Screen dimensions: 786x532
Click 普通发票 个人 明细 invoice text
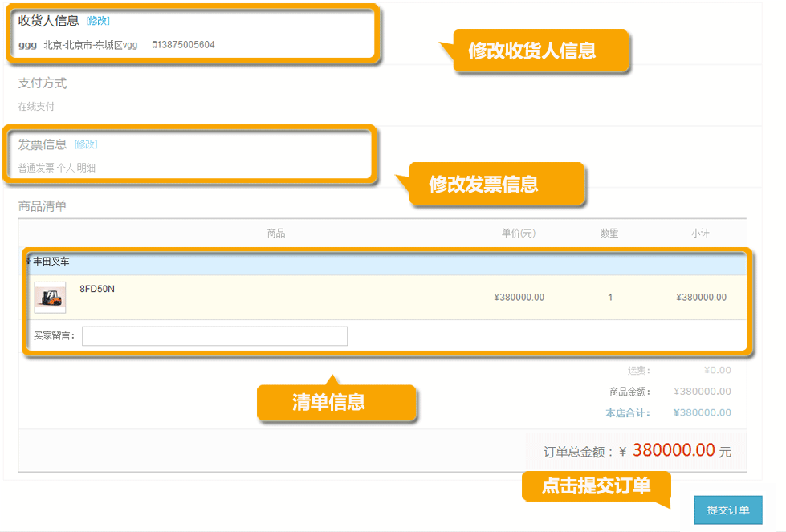point(57,168)
